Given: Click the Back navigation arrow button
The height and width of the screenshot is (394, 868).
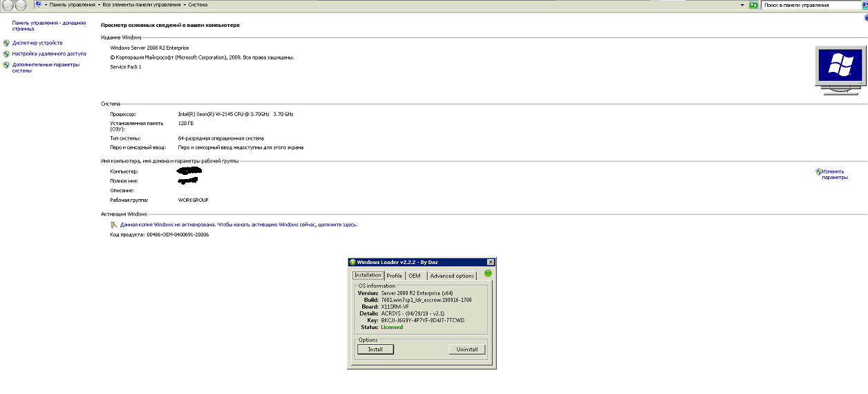Looking at the screenshot, I should [6, 5].
